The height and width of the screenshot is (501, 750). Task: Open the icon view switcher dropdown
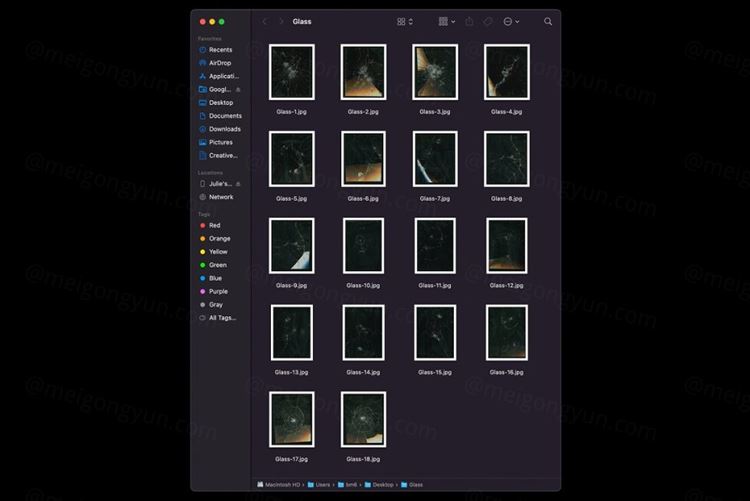click(404, 21)
